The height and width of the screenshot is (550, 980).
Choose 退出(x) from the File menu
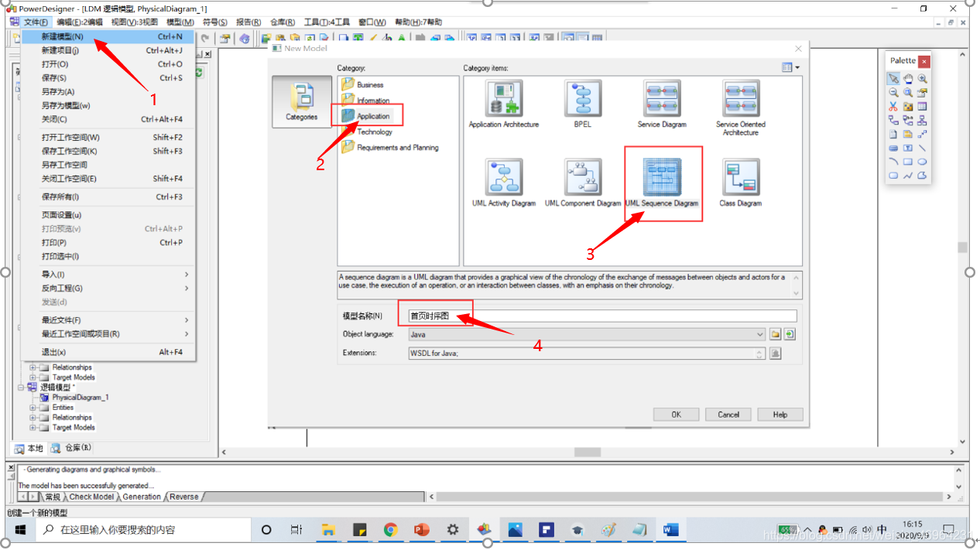pyautogui.click(x=108, y=352)
